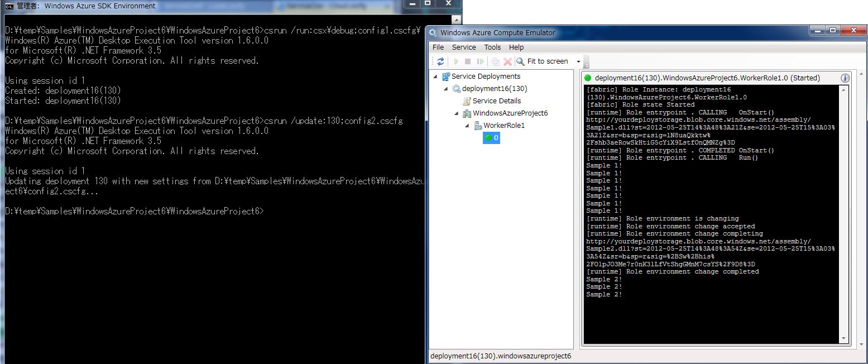Minimize the command prompt window
Screen dimensions: 868x364
point(413,3)
